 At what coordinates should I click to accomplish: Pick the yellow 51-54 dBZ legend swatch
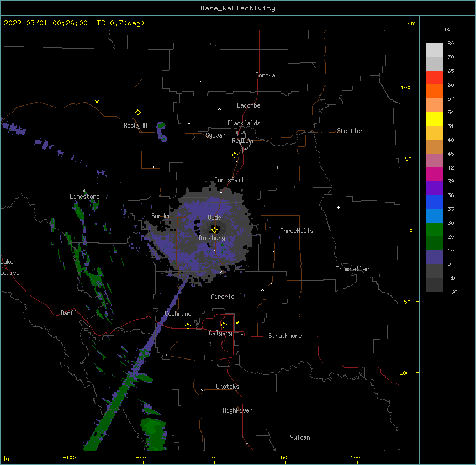[434, 119]
